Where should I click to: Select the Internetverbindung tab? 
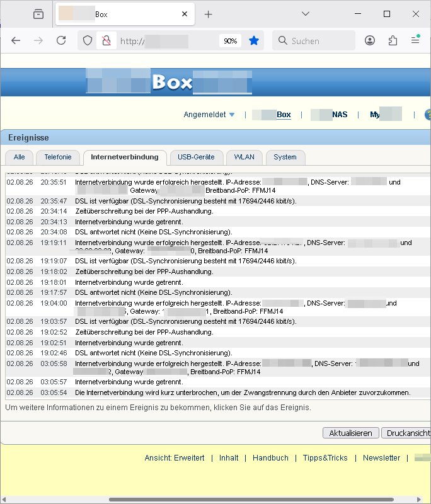click(x=125, y=157)
